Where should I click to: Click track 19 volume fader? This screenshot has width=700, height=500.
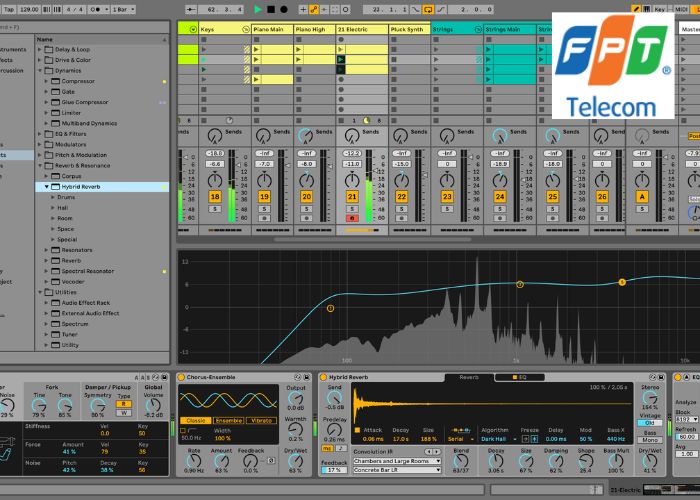pos(277,185)
